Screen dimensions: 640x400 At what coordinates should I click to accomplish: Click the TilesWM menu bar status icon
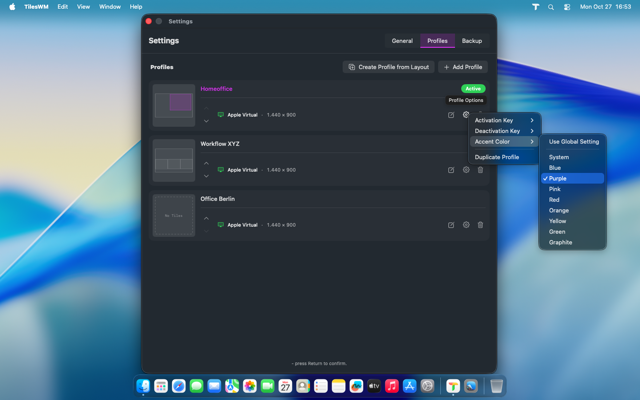coord(536,7)
